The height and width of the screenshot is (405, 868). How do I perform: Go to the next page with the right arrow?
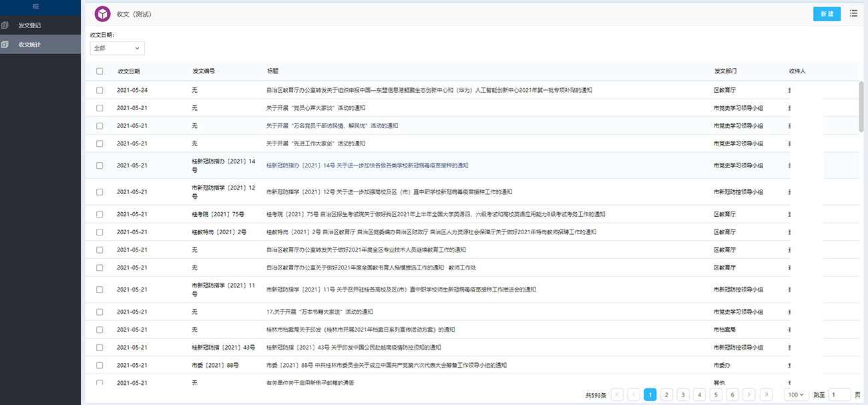[x=749, y=394]
